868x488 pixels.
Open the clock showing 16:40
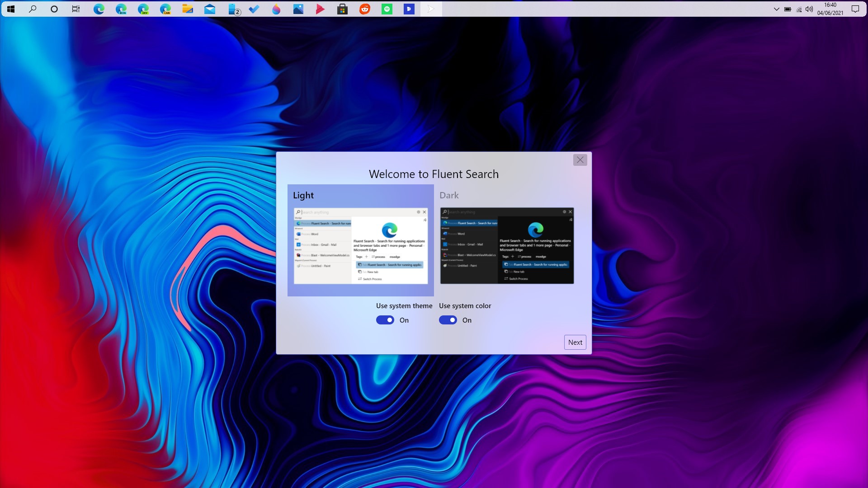[x=830, y=9]
